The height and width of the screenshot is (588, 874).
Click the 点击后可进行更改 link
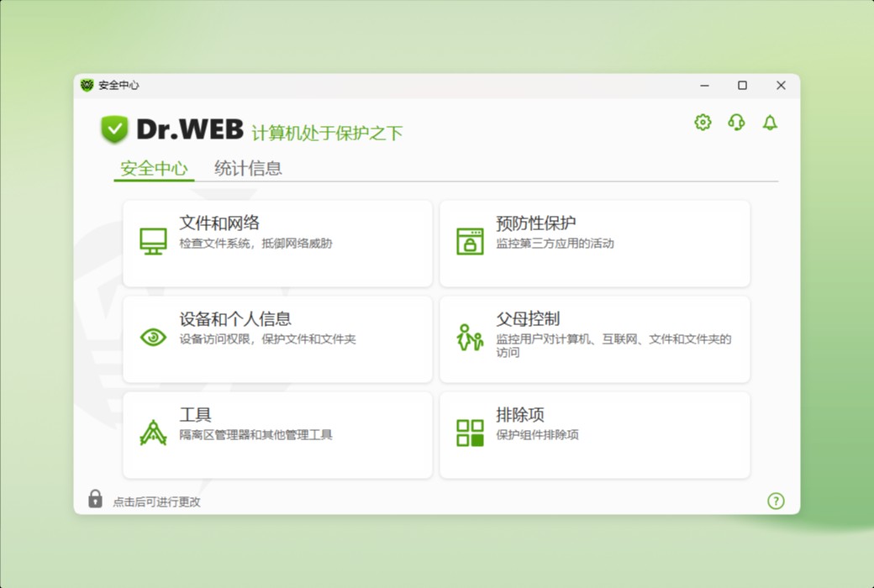pos(155,501)
